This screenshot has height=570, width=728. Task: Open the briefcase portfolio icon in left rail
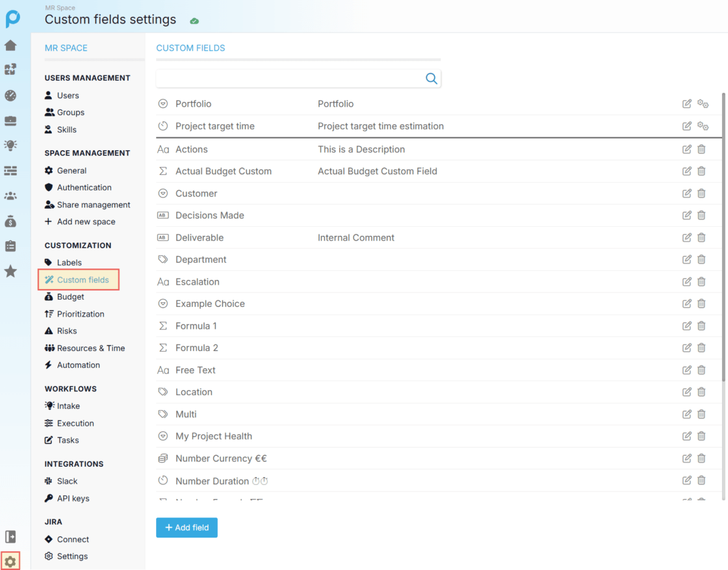point(10,121)
